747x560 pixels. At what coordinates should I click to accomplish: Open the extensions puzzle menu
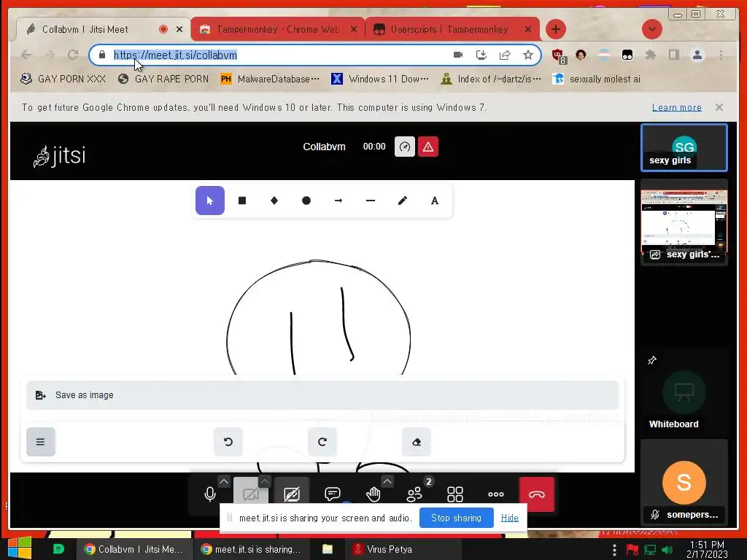[x=650, y=55]
